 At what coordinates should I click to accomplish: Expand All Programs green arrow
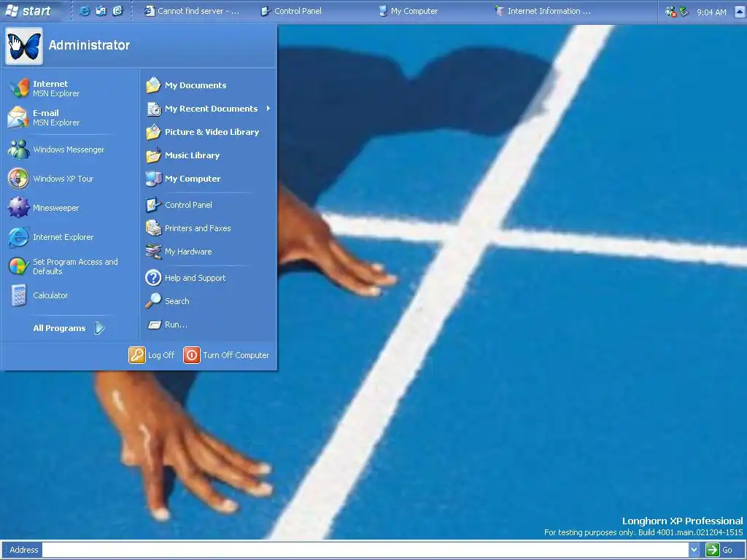[99, 328]
